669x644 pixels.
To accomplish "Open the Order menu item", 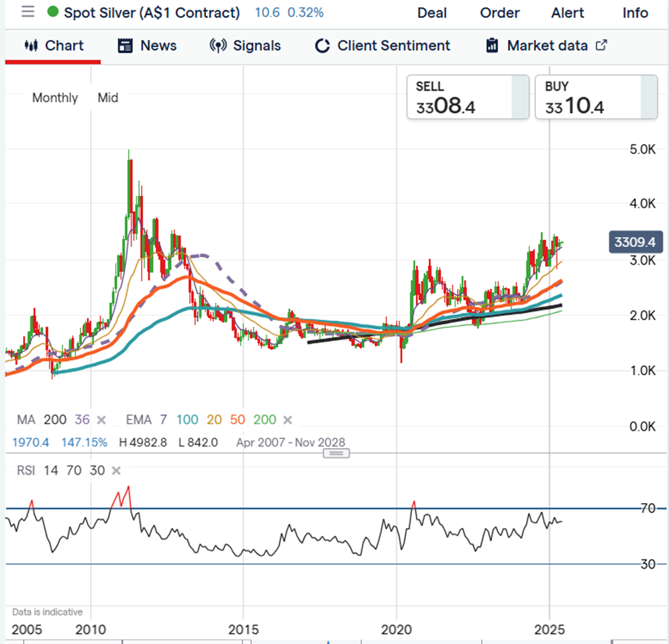I will coord(499,13).
